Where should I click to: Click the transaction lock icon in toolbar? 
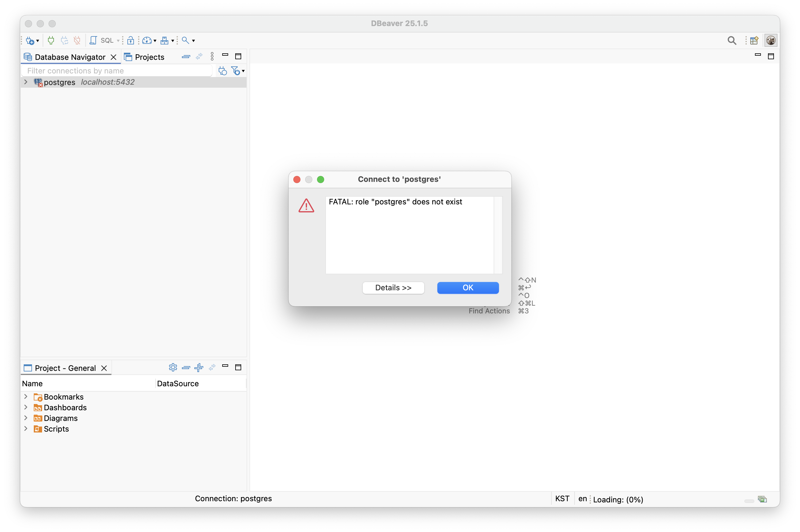pyautogui.click(x=131, y=40)
